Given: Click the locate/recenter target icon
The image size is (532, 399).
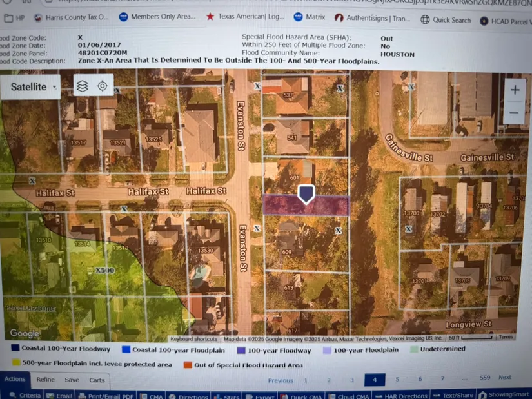Looking at the screenshot, I should pyautogui.click(x=103, y=86).
